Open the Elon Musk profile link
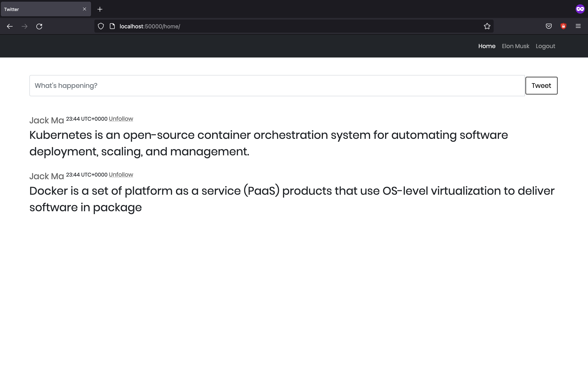This screenshot has width=588, height=367. [x=515, y=46]
